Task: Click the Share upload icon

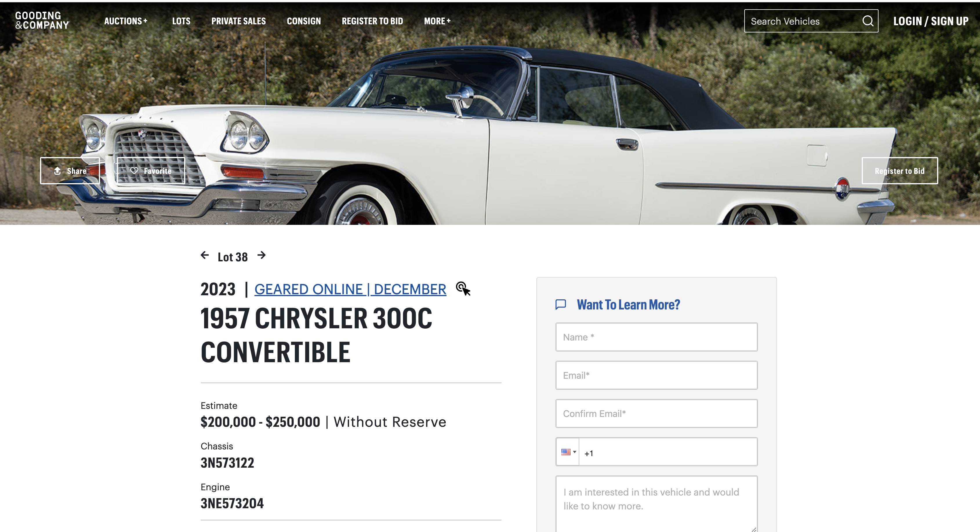Action: pos(57,171)
